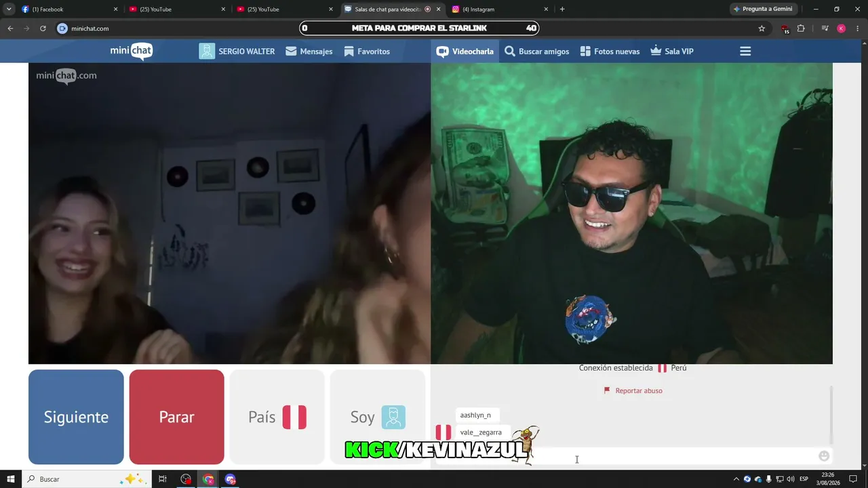Open the tab search dropdown
The width and height of the screenshot is (868, 488).
(9, 9)
